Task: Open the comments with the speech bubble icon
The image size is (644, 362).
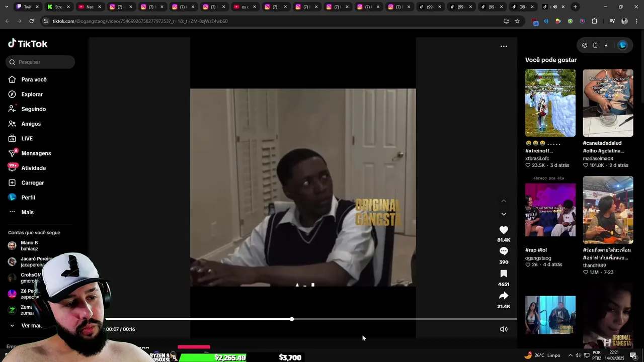Action: (x=504, y=251)
